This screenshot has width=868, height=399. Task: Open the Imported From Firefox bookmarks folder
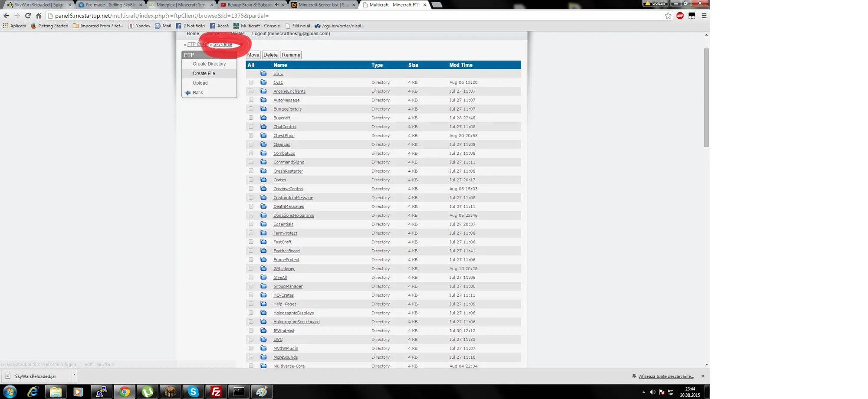tap(98, 26)
